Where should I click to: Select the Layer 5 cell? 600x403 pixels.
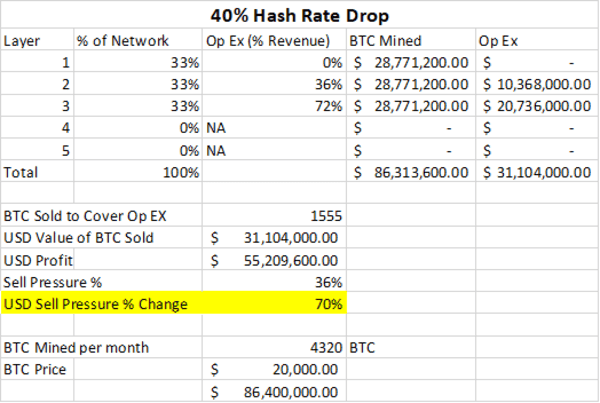(x=37, y=150)
